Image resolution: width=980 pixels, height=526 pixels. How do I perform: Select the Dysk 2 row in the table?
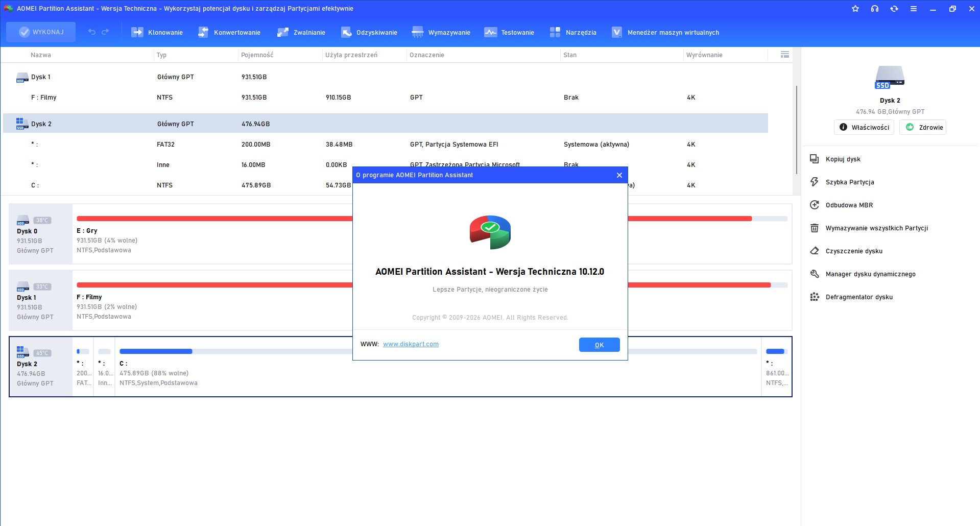[386, 124]
